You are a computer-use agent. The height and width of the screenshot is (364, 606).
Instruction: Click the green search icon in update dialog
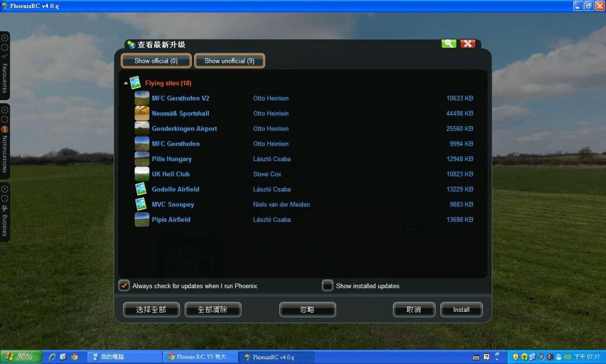[449, 44]
